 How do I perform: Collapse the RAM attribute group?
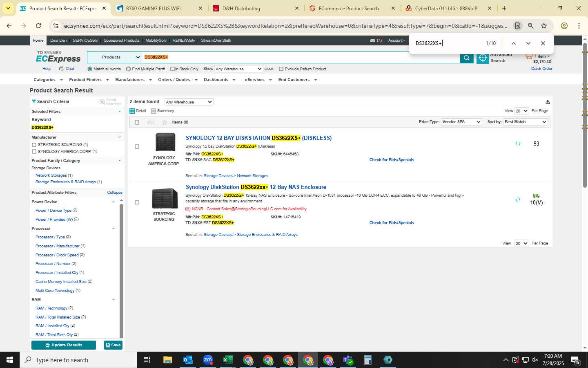pos(114,300)
